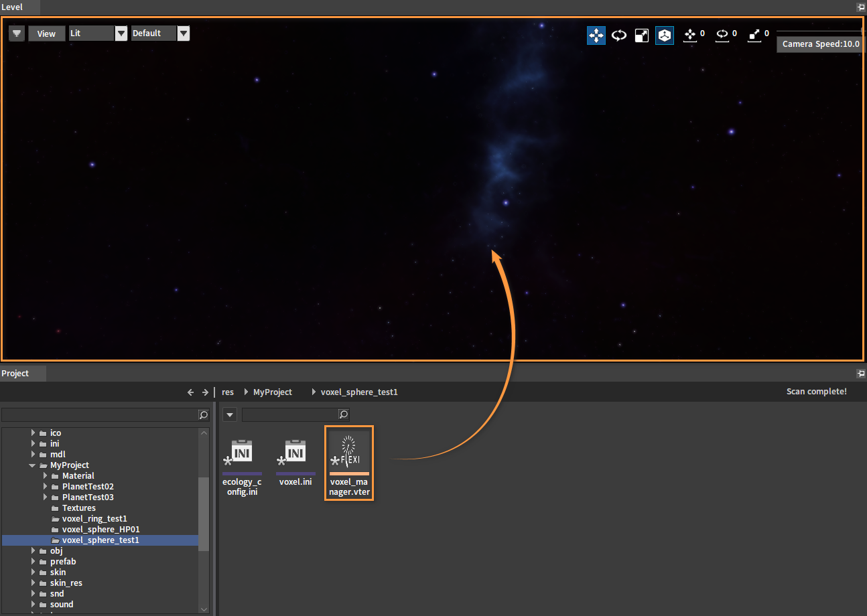Pin the Project panel
This screenshot has width=867, height=616.
point(861,374)
